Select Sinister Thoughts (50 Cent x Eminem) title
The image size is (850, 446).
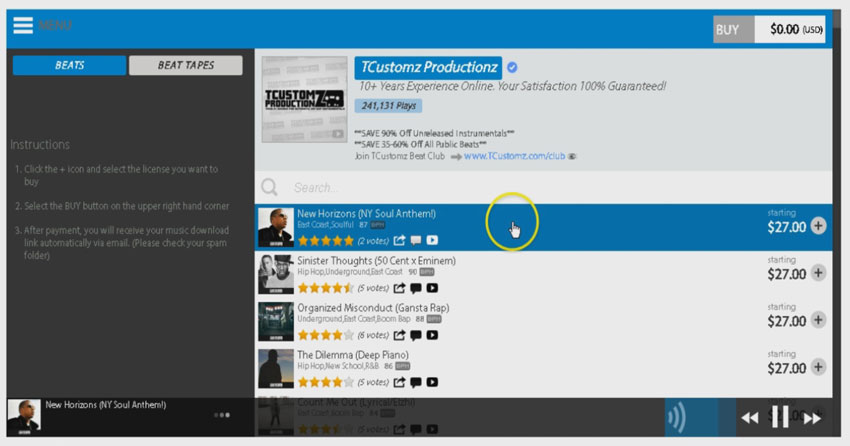376,261
